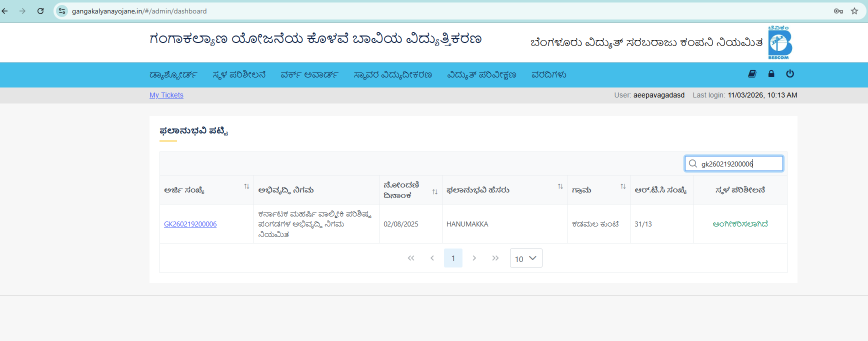
Task: Go to previous page arrow
Action: pyautogui.click(x=432, y=258)
